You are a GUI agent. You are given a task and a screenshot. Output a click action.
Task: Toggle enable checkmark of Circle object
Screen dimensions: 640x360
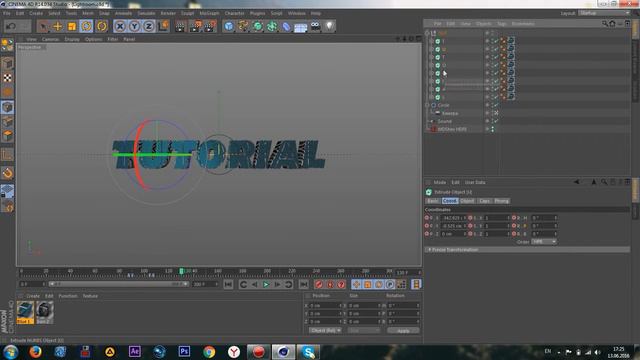495,105
